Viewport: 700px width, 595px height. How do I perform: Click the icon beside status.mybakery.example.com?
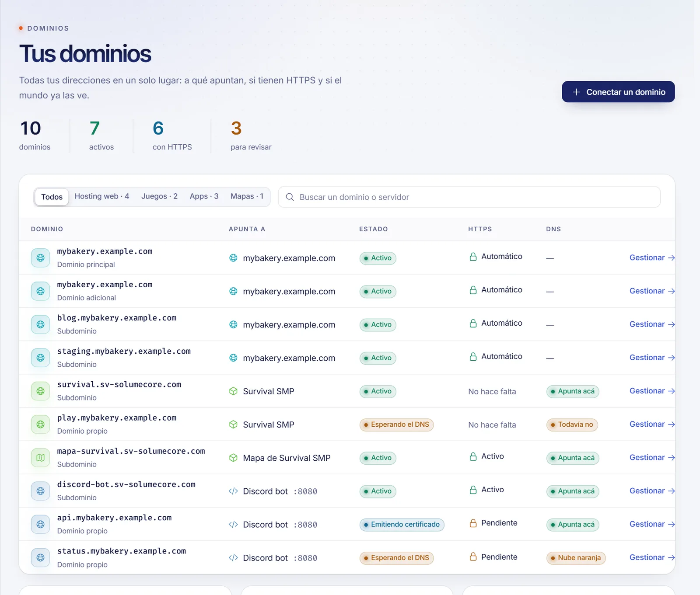coord(40,557)
